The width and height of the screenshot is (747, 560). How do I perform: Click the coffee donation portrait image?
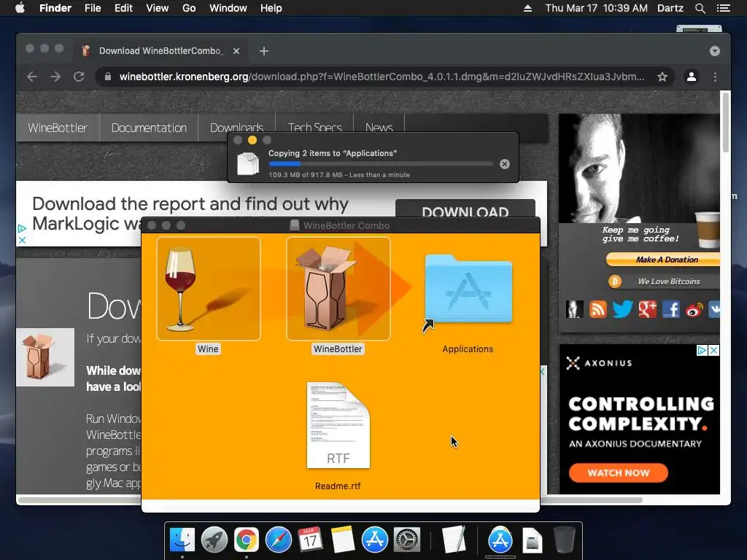click(639, 168)
